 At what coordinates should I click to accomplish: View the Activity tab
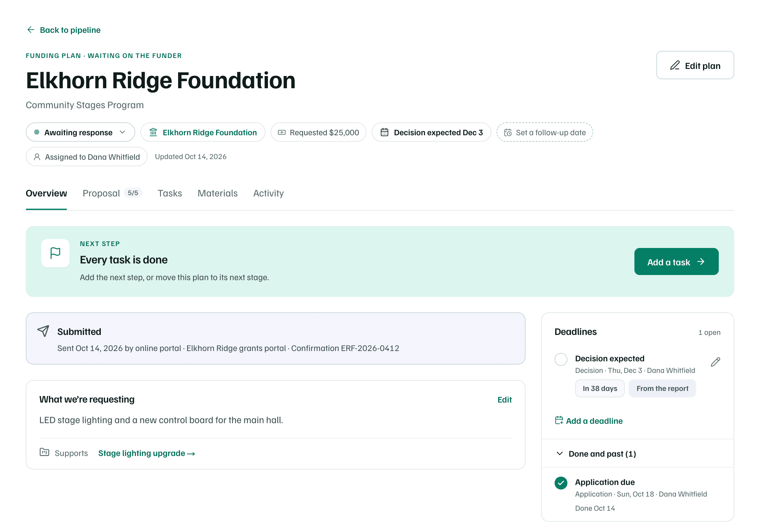(x=269, y=193)
